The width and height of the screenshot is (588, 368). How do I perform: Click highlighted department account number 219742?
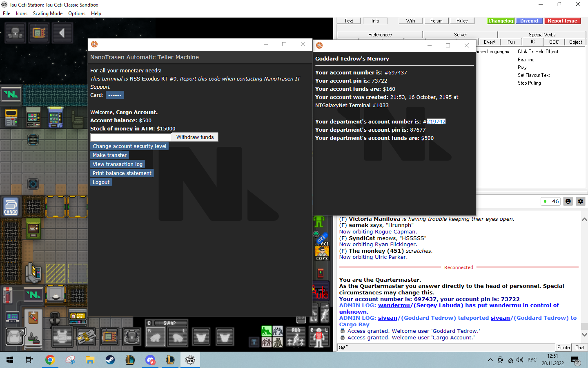(436, 121)
